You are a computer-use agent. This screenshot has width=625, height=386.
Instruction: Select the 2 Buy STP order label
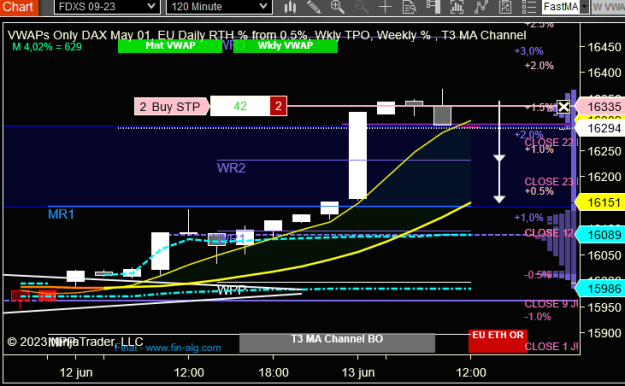(171, 106)
